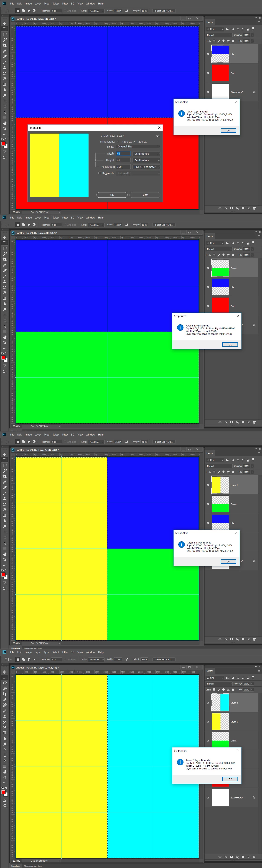
Task: Hide the 'Background' layer in blue document's Layers panel
Action: [208, 92]
